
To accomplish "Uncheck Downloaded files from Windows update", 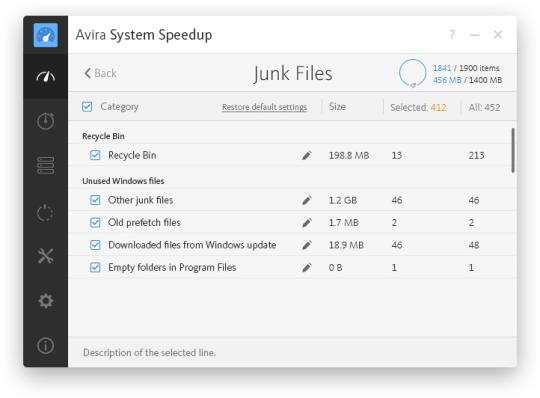I will 95,245.
